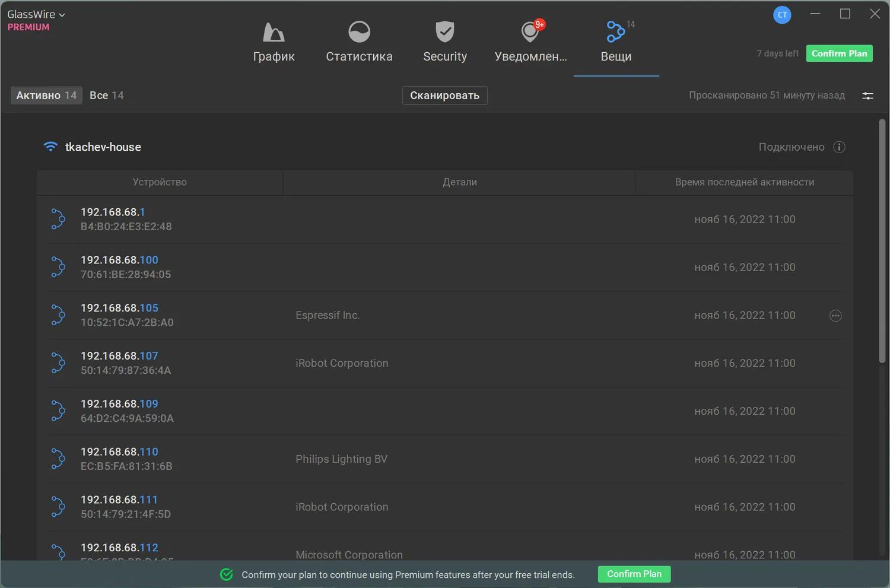Click MAC address 64:D2:C4:9A:59:0A
Viewport: 890px width, 588px height.
(x=127, y=419)
